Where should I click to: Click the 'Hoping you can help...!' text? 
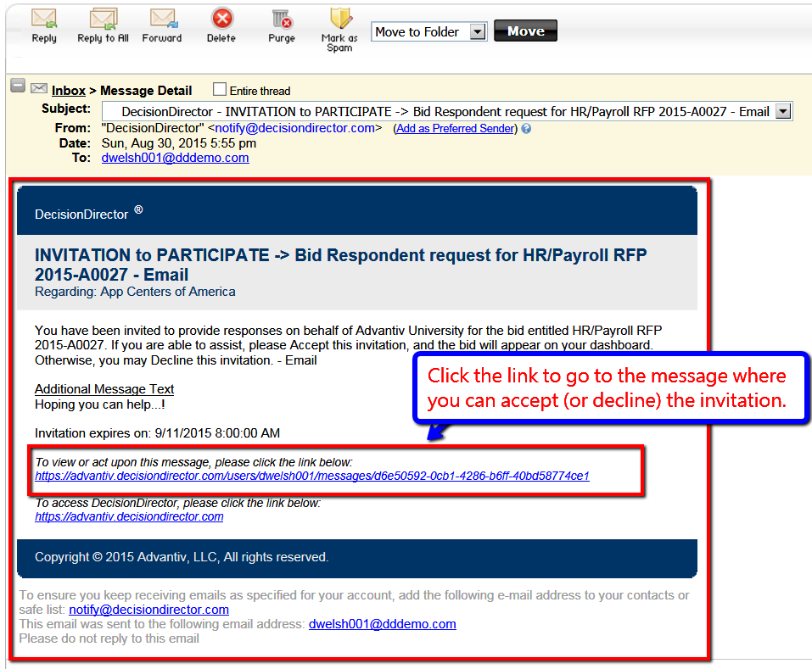coord(100,404)
